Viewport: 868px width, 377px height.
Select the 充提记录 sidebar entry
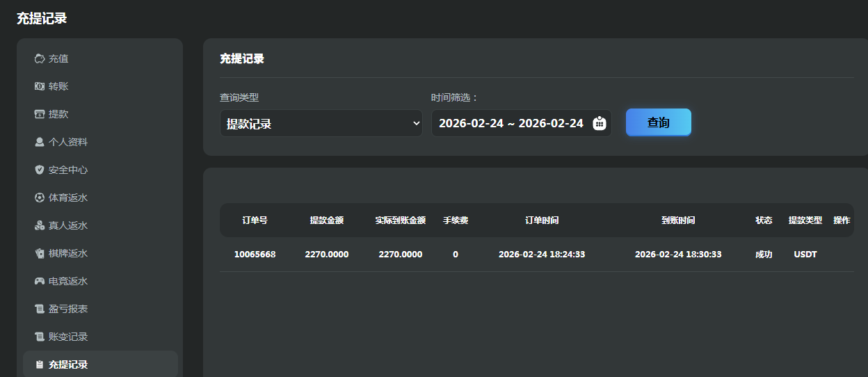pos(67,364)
